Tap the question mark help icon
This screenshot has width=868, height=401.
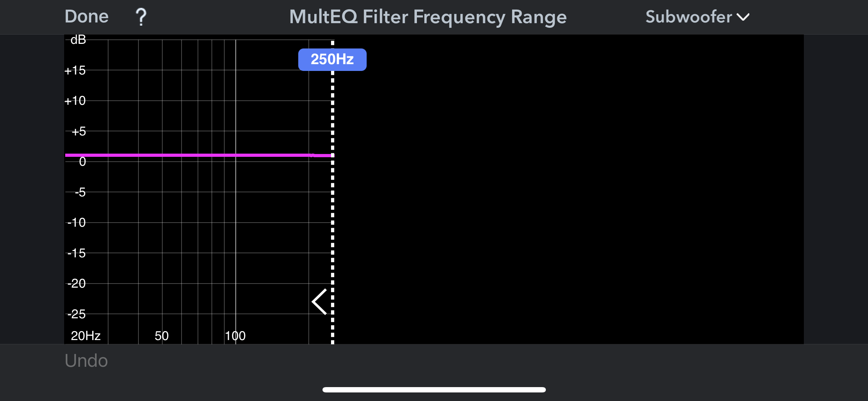[141, 17]
